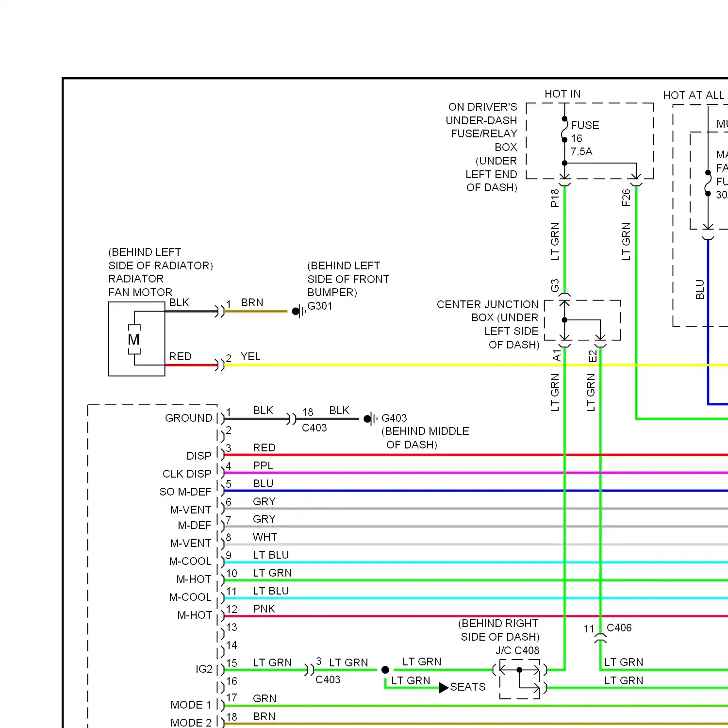Screen dimensions: 728x728
Task: Click the "MODE 2" pin label
Action: click(x=191, y=723)
